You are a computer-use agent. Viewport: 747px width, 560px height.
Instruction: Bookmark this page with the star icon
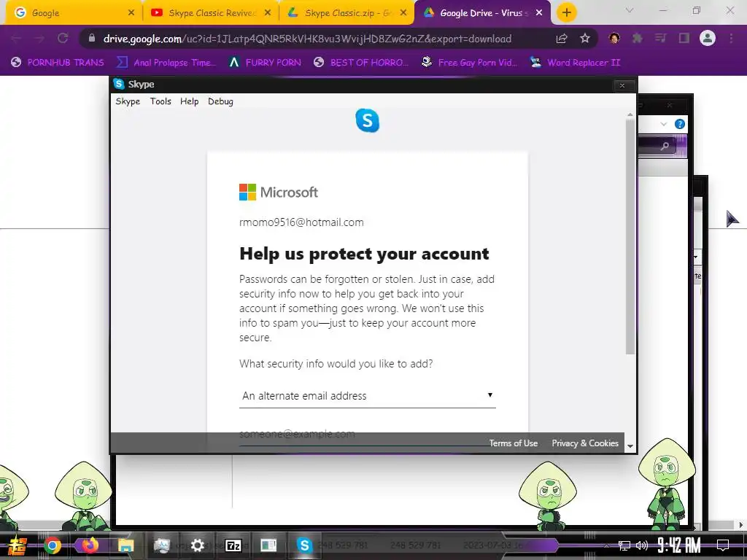[x=585, y=39]
